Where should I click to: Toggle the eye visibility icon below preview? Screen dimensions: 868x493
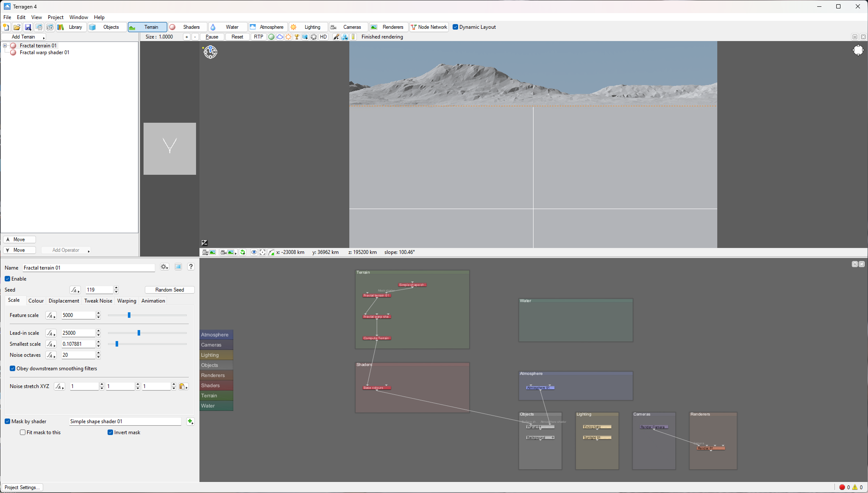pyautogui.click(x=253, y=252)
